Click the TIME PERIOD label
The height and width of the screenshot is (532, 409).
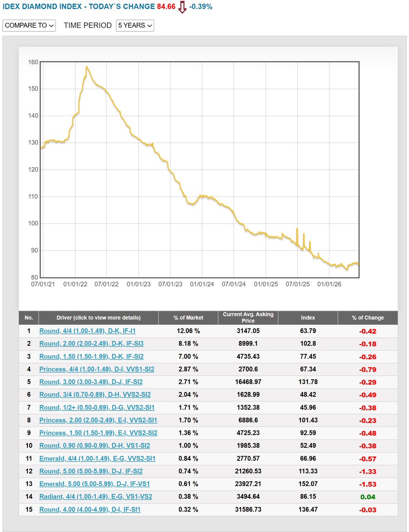tap(88, 25)
